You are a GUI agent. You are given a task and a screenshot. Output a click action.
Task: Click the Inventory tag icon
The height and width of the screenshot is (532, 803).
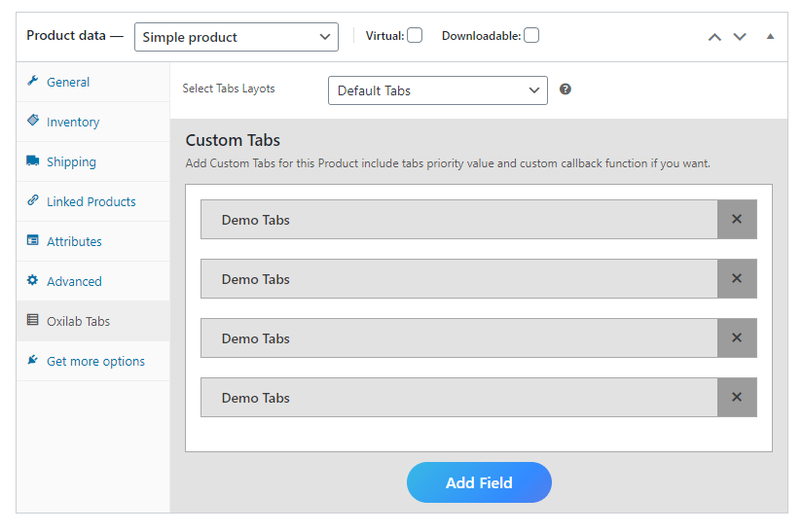33,121
